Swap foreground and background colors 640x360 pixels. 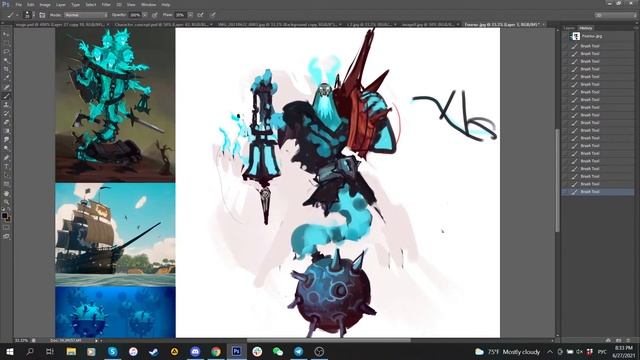(x=9, y=210)
